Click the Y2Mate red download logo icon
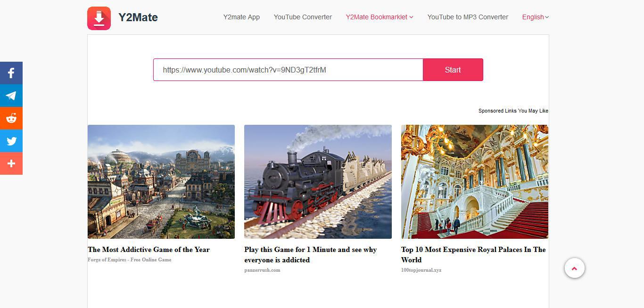The height and width of the screenshot is (308, 644). [x=99, y=18]
